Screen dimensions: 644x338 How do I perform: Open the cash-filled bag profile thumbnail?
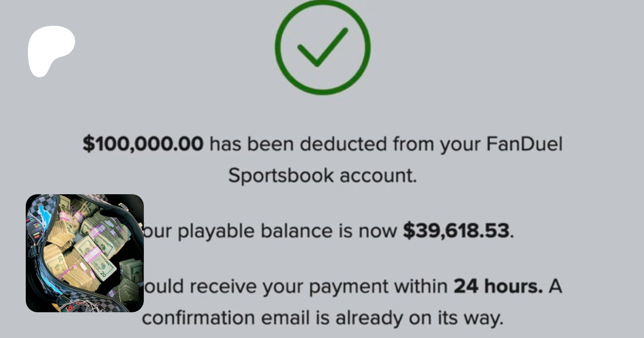85,253
